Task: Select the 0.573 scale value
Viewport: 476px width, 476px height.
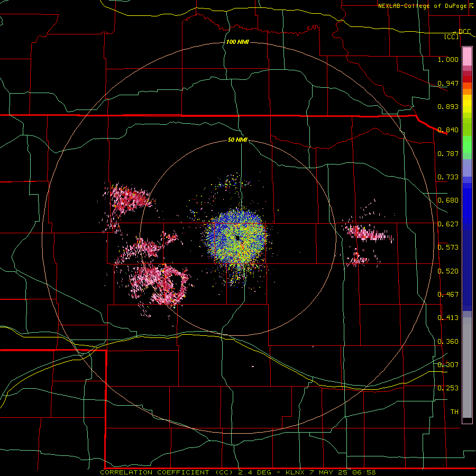Action: point(448,248)
